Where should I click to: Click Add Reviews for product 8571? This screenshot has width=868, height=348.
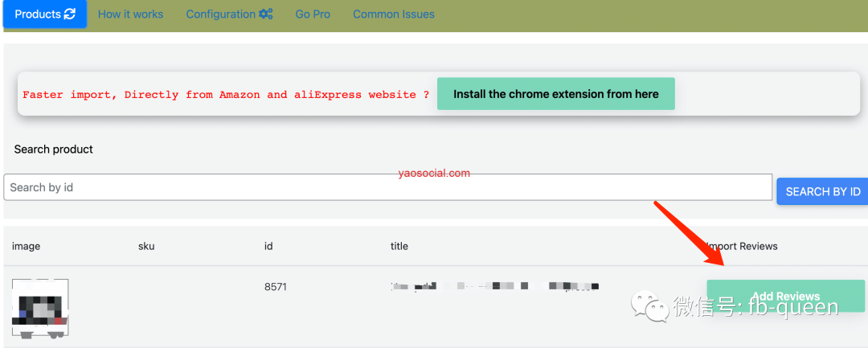pos(785,296)
